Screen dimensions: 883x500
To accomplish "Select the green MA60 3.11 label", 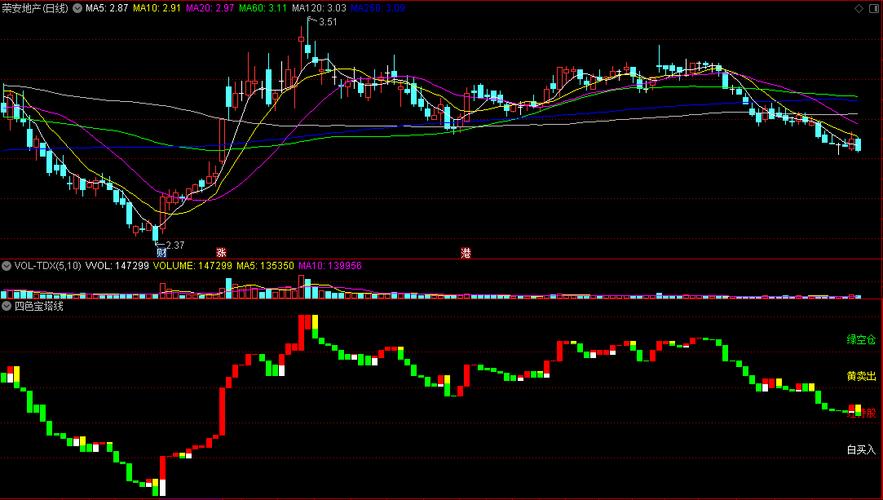I will pos(264,7).
